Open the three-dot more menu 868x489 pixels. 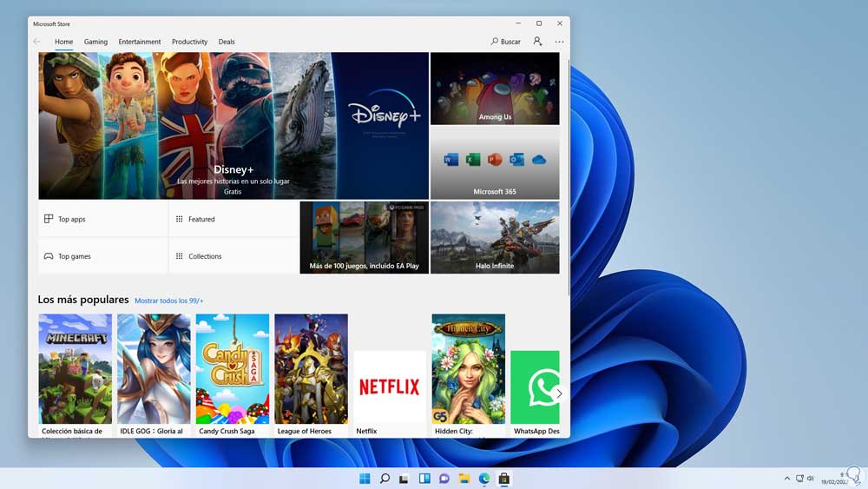click(x=560, y=42)
